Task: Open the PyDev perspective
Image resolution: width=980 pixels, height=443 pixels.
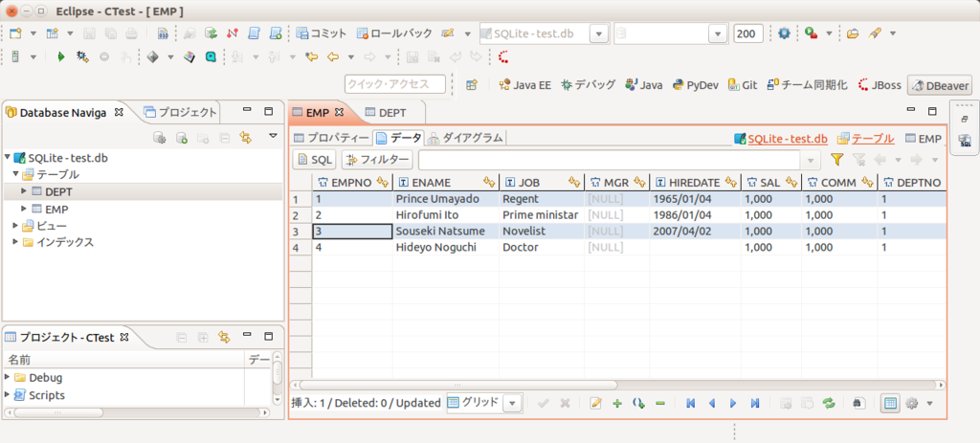Action: [696, 85]
